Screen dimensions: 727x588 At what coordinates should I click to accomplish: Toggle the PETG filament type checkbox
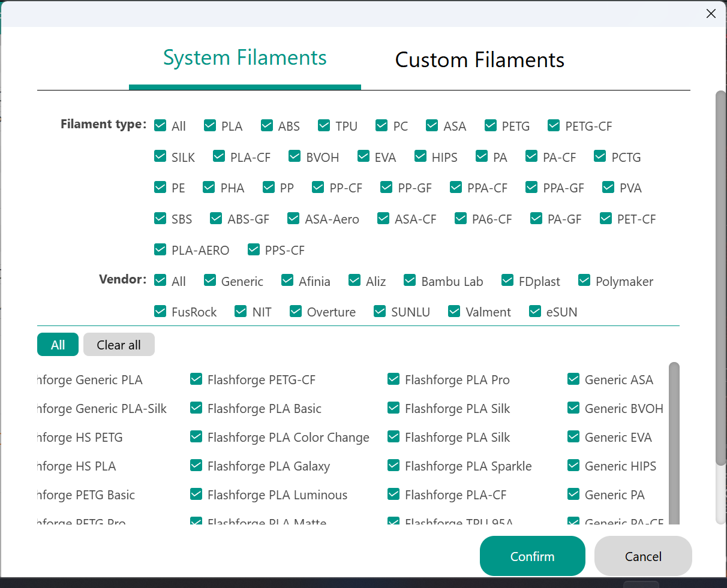click(491, 125)
